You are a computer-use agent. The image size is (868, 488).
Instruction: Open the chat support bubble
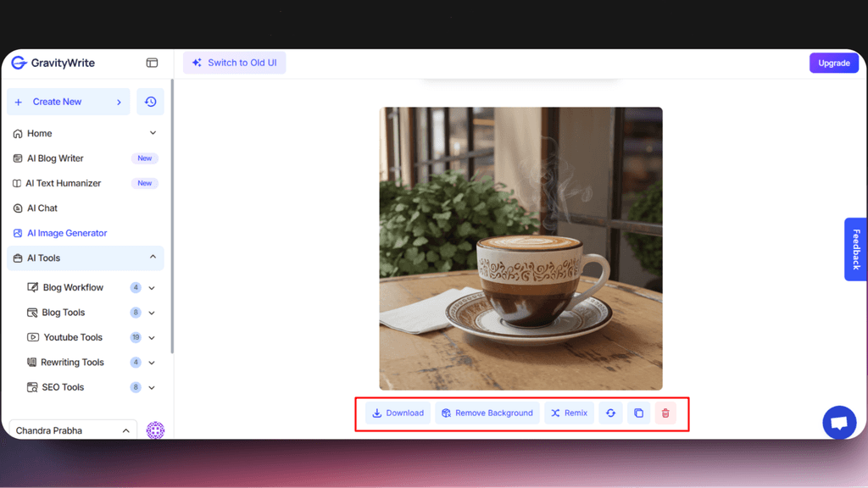point(839,422)
